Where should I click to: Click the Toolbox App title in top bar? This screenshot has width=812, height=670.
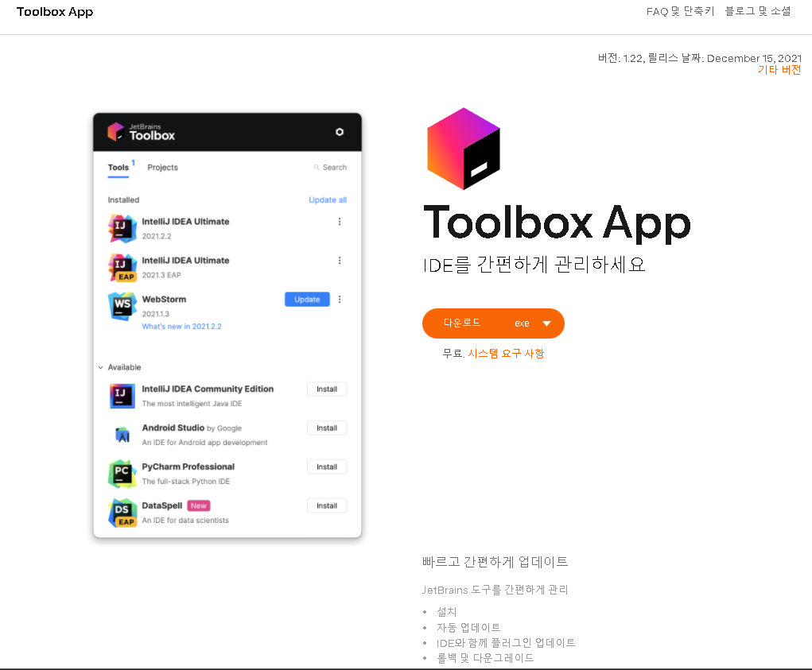tap(55, 12)
